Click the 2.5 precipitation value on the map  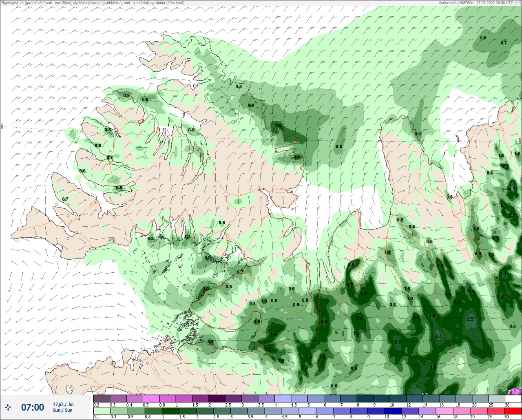coord(470,319)
